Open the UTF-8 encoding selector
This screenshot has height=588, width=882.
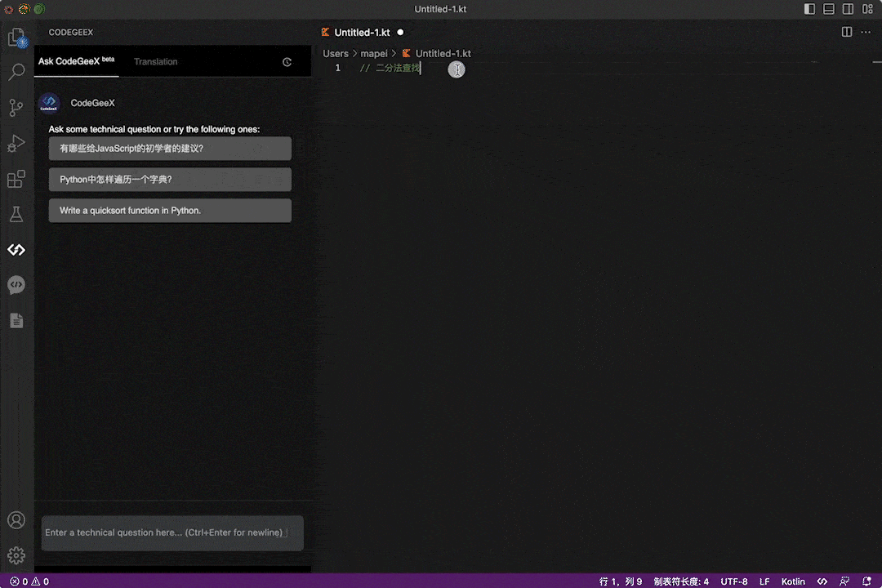click(734, 581)
